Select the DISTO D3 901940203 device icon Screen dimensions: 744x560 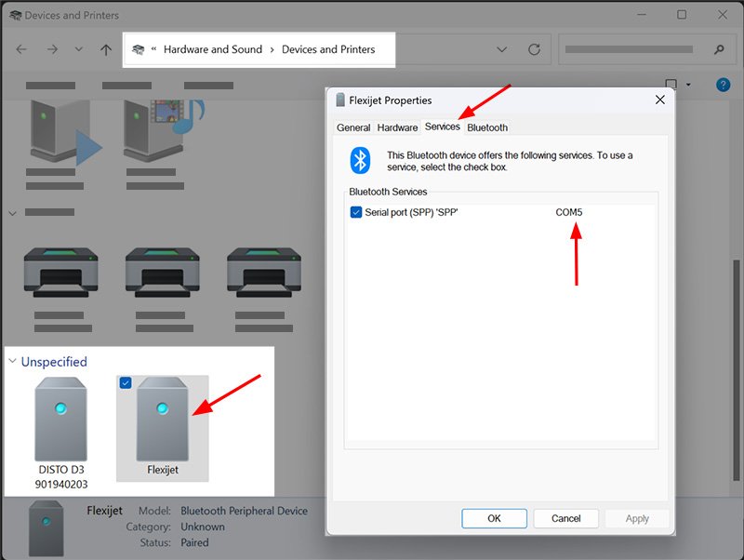click(60, 420)
